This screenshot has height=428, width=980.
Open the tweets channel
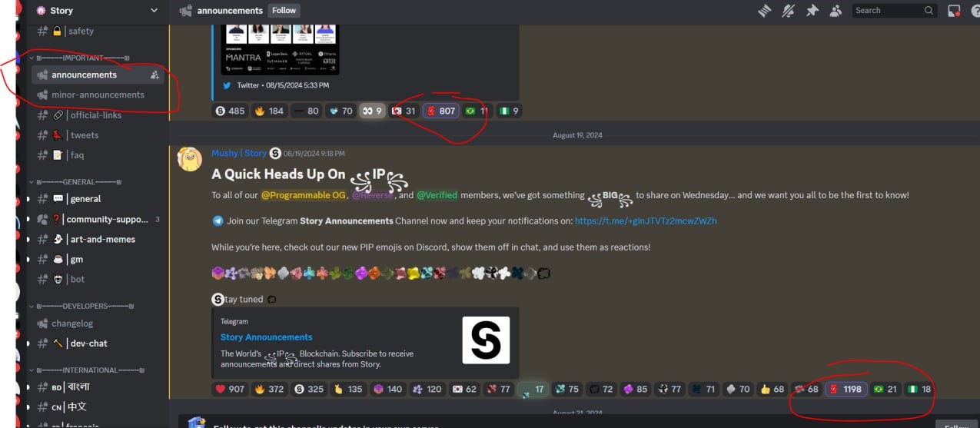(x=98, y=134)
